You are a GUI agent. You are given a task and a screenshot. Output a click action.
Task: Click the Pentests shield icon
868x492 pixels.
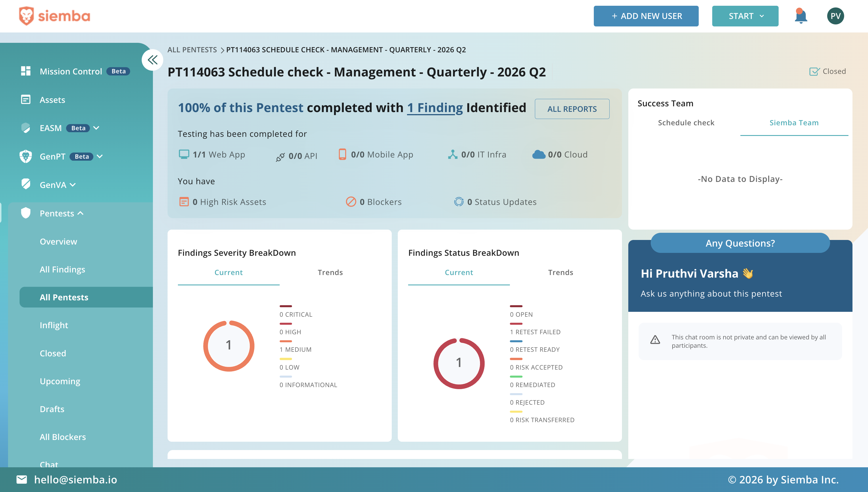26,213
